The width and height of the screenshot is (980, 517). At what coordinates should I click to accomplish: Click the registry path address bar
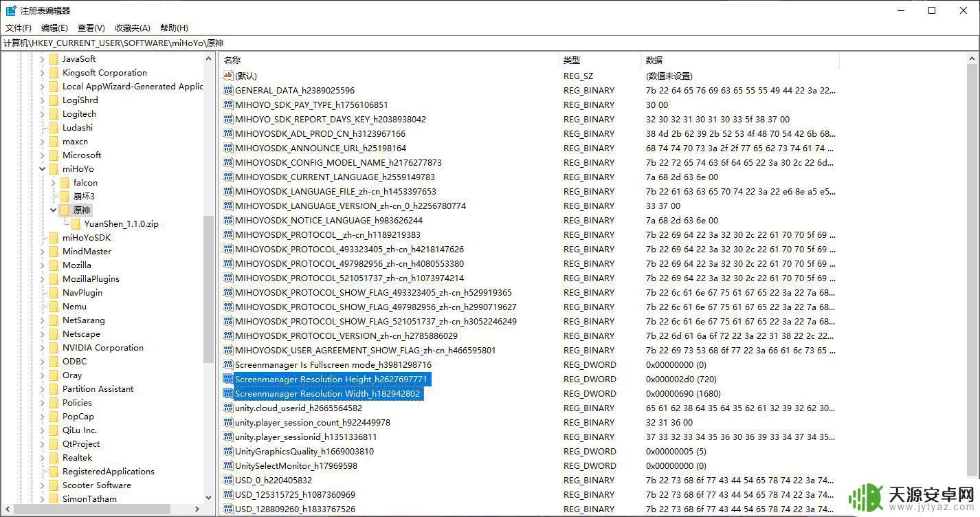pyautogui.click(x=490, y=43)
